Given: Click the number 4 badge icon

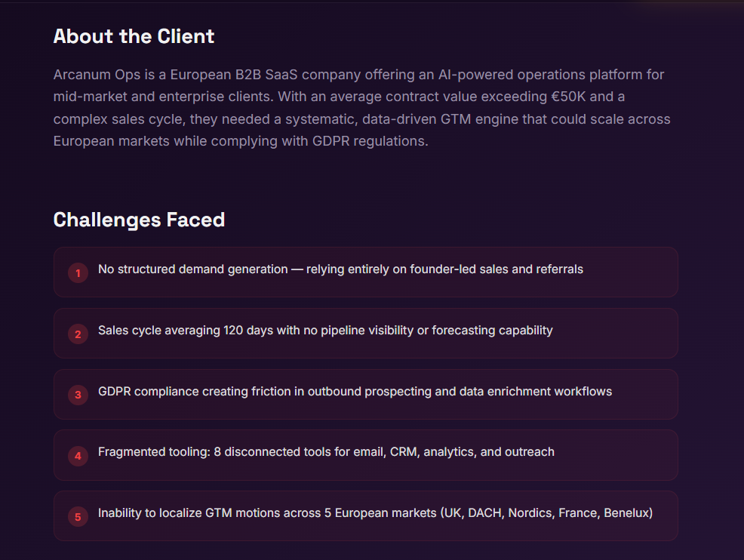Looking at the screenshot, I should [78, 456].
